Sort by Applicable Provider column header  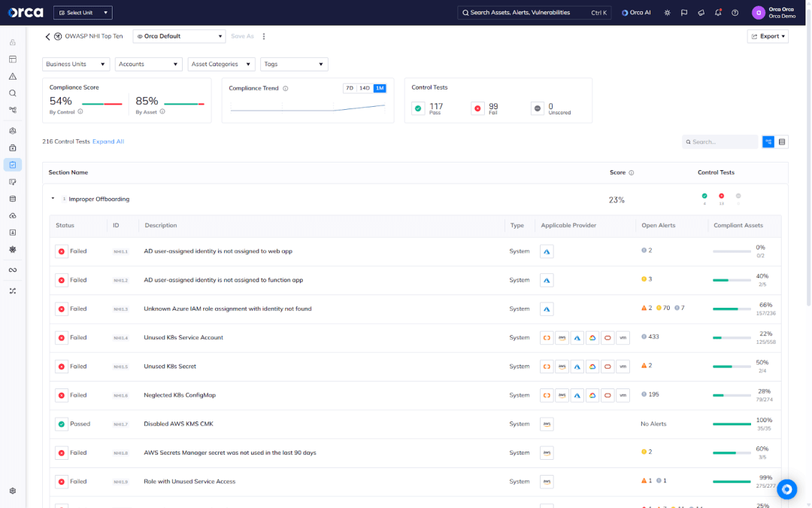tap(568, 226)
